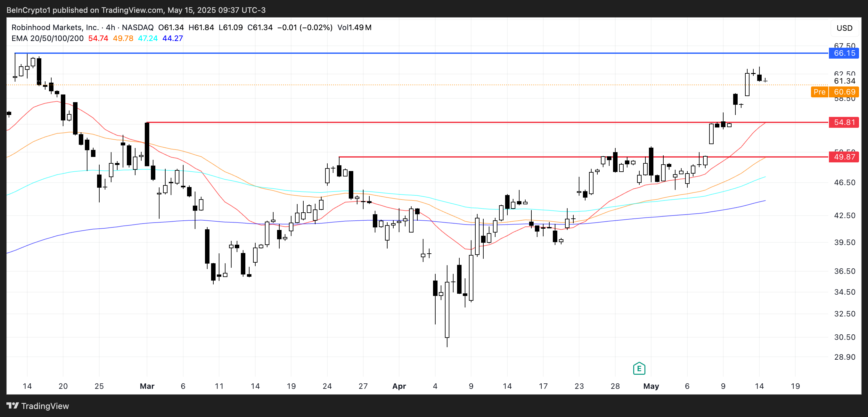The width and height of the screenshot is (868, 417).
Task: Click the 39.50 price axis label
Action: (x=844, y=242)
